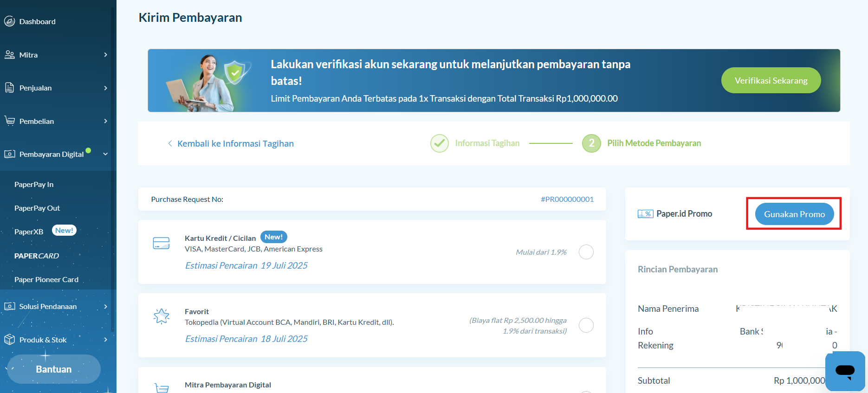This screenshot has height=393, width=868.
Task: Click the Biaya flat Rp 2,500.00 fee text
Action: point(518,325)
